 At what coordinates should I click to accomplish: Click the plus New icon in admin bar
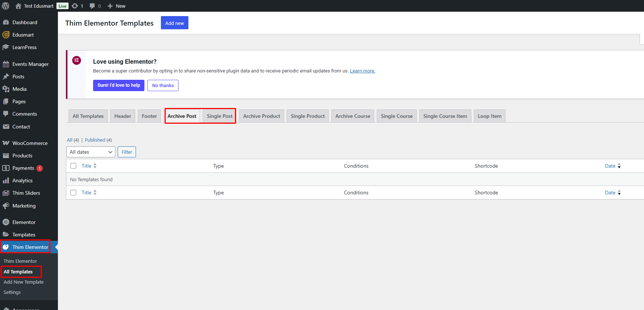(x=110, y=6)
